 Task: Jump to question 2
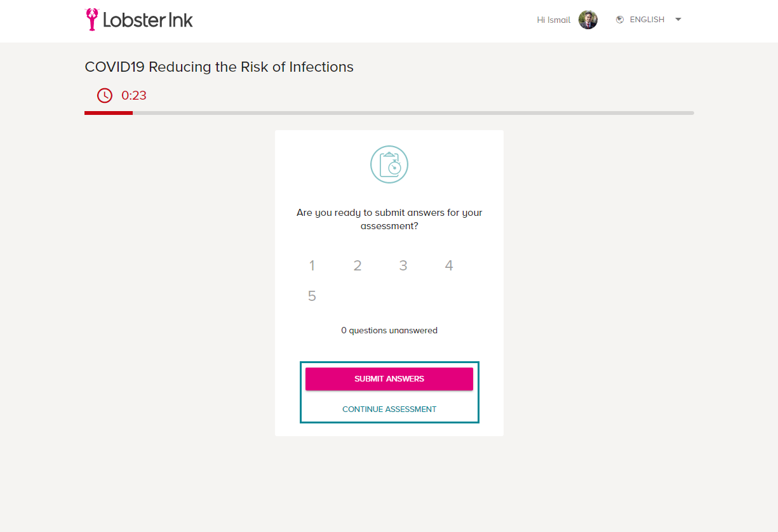pyautogui.click(x=358, y=265)
